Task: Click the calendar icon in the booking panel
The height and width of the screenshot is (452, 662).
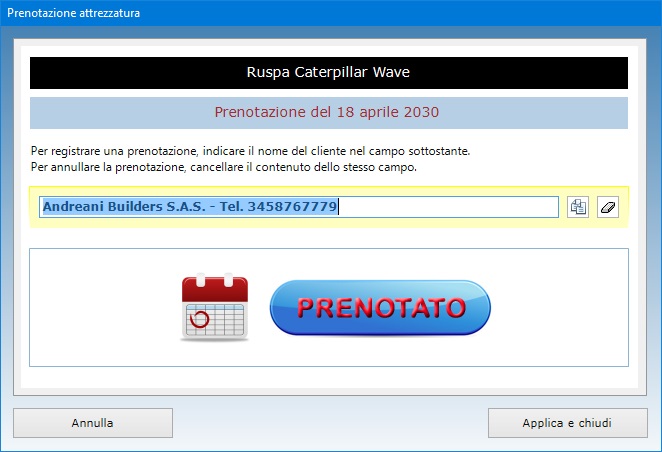Action: pos(214,307)
